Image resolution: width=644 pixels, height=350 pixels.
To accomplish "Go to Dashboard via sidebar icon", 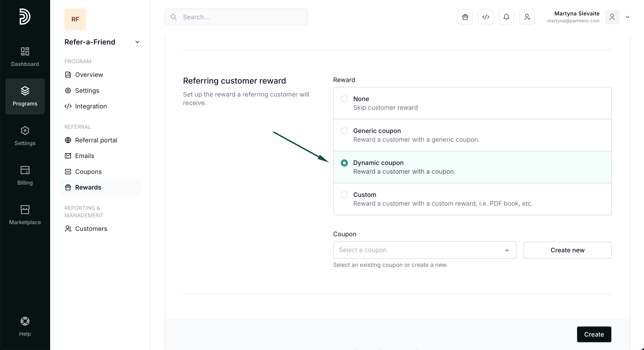I will [25, 57].
